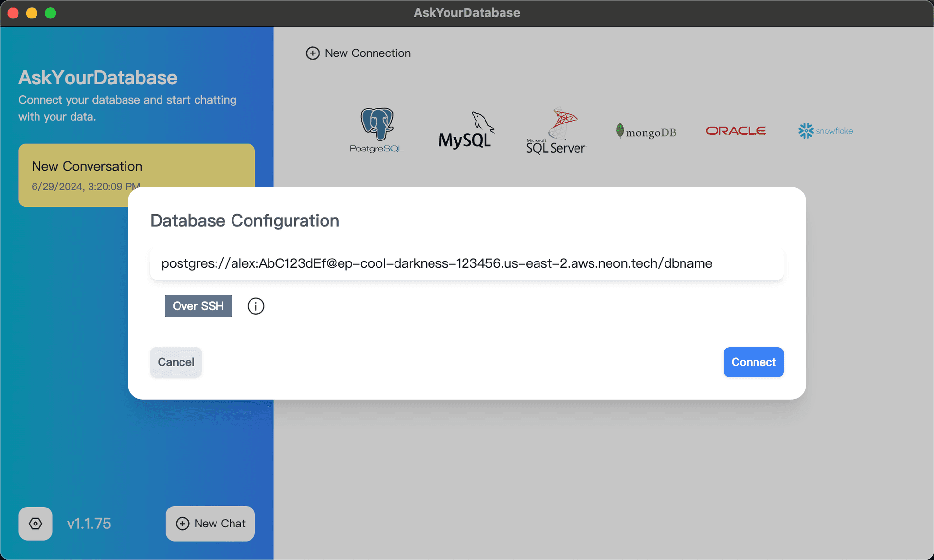
Task: Cancel the Database Configuration dialog
Action: [176, 362]
